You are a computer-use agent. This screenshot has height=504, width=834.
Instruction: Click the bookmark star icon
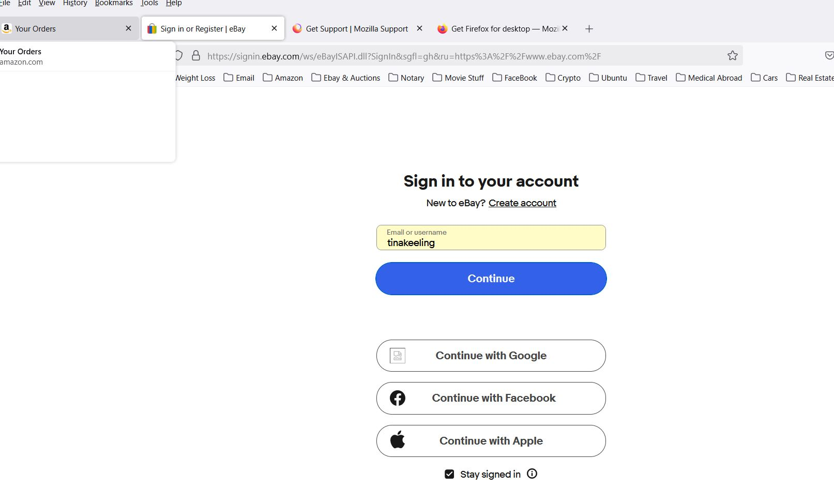pos(732,56)
